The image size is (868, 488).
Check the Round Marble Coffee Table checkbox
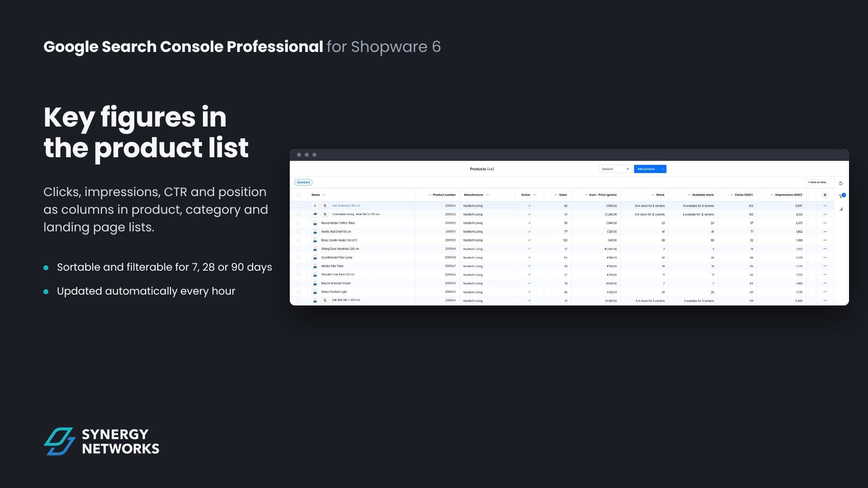tap(298, 223)
